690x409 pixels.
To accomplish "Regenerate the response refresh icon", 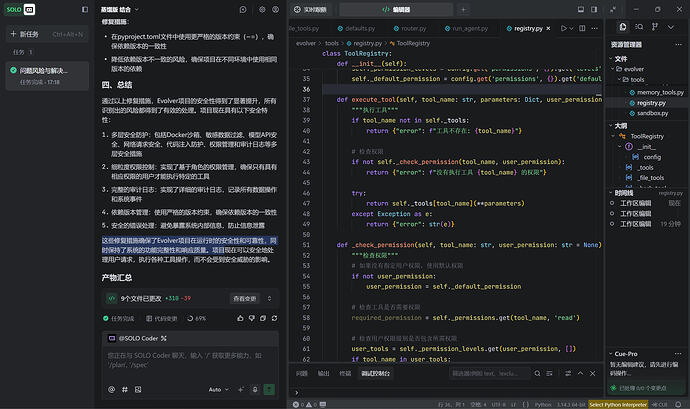I will pyautogui.click(x=275, y=318).
